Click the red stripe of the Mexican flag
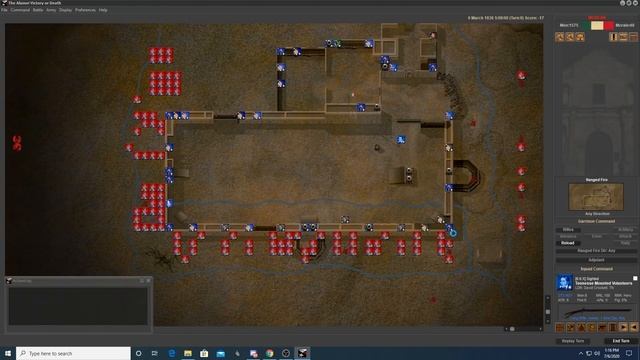This screenshot has width=640, height=360. [x=609, y=25]
